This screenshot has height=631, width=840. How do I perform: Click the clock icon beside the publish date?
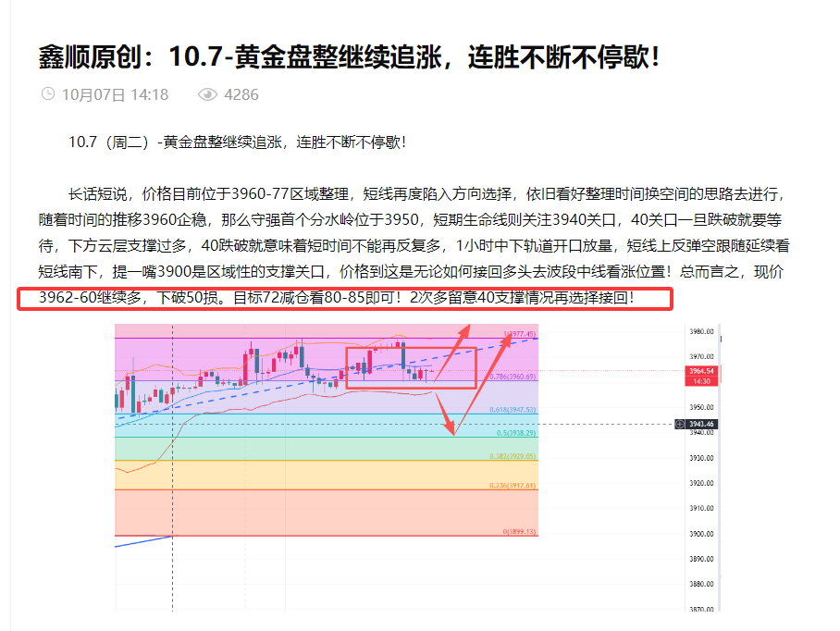(x=48, y=93)
